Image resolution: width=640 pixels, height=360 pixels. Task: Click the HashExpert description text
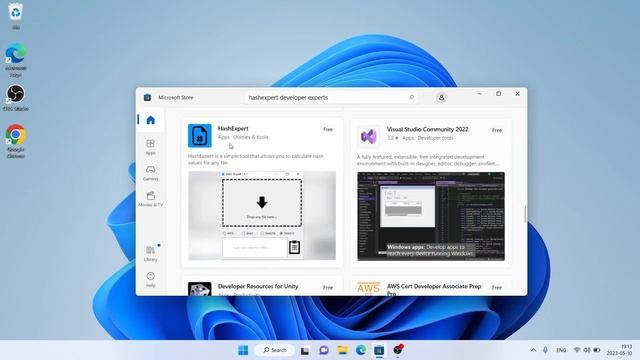coord(256,159)
